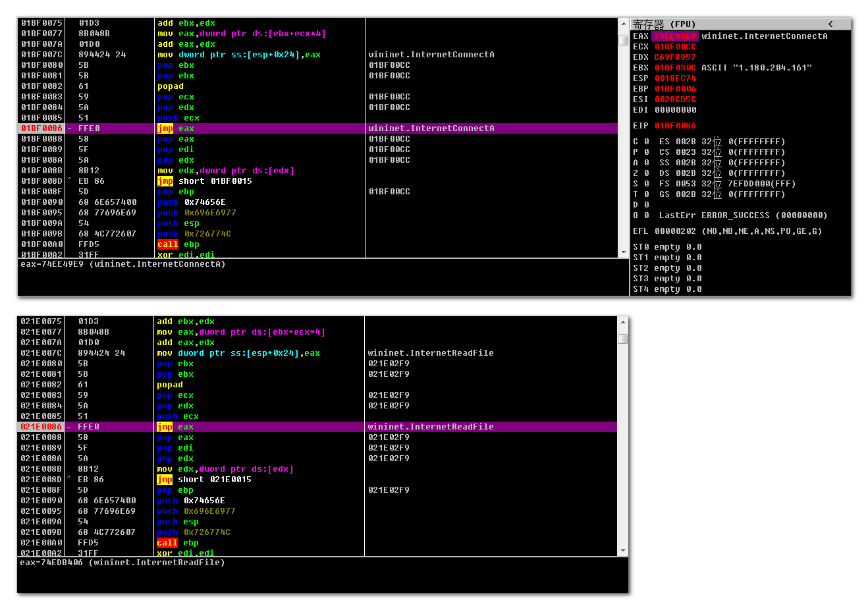Click the '<' arrow in registers header
Screen dimensions: 868x610
(830, 24)
